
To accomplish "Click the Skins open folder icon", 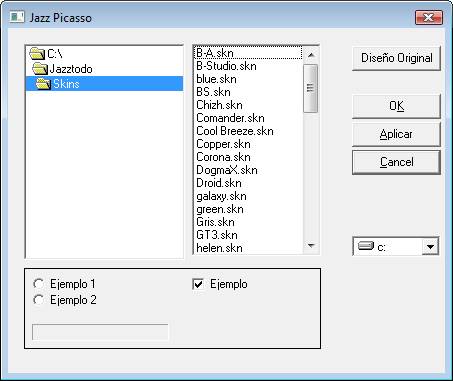I will click(43, 84).
